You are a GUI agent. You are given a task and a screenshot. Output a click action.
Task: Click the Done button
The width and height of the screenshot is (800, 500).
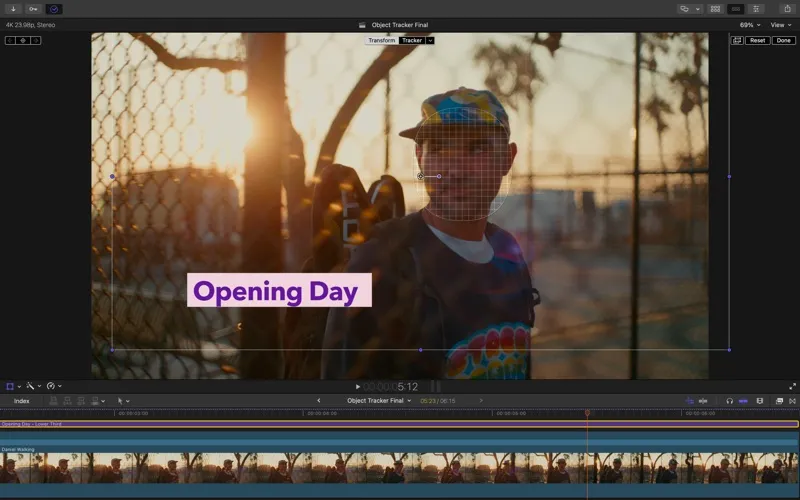(x=784, y=40)
